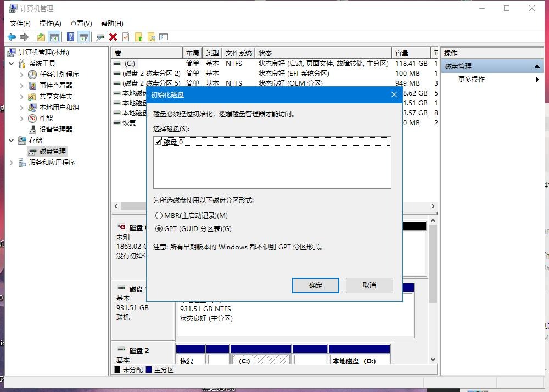The image size is (549, 392).
Task: Click the red X delete toolbar icon
Action: (x=113, y=37)
